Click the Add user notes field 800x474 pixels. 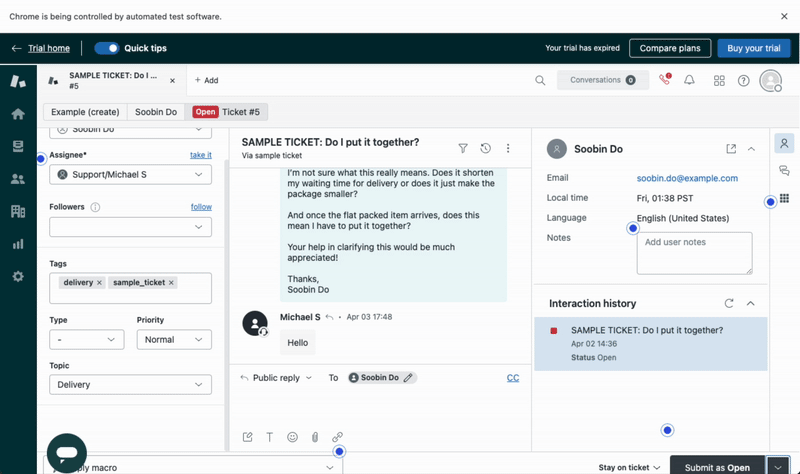click(694, 253)
